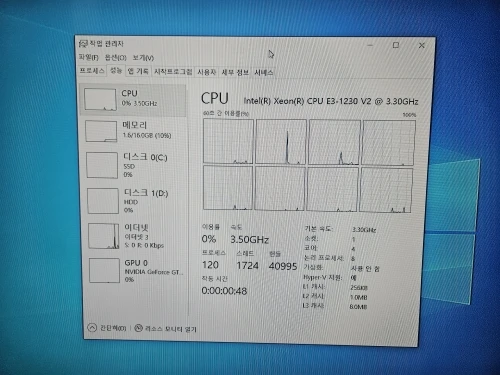Minimize the Task Manager window

370,45
